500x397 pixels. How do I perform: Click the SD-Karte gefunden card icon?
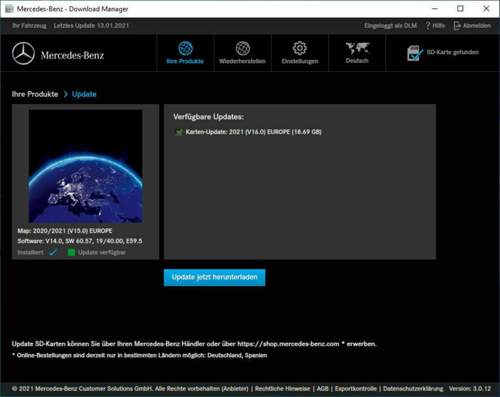pyautogui.click(x=415, y=53)
